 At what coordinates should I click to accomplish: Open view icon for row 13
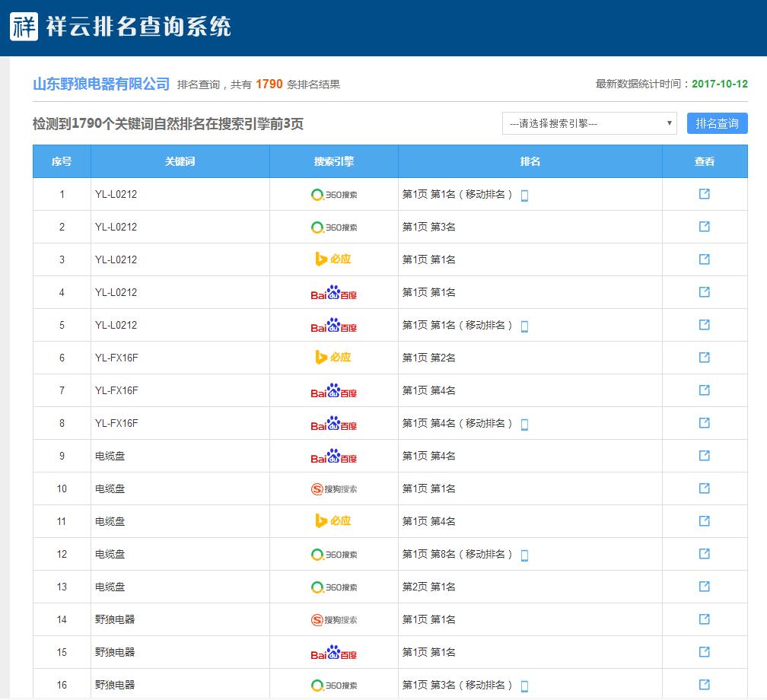[x=705, y=587]
